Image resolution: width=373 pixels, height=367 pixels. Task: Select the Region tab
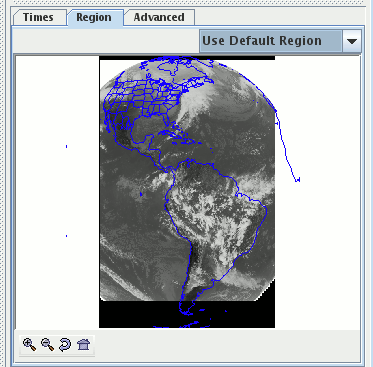tap(94, 17)
